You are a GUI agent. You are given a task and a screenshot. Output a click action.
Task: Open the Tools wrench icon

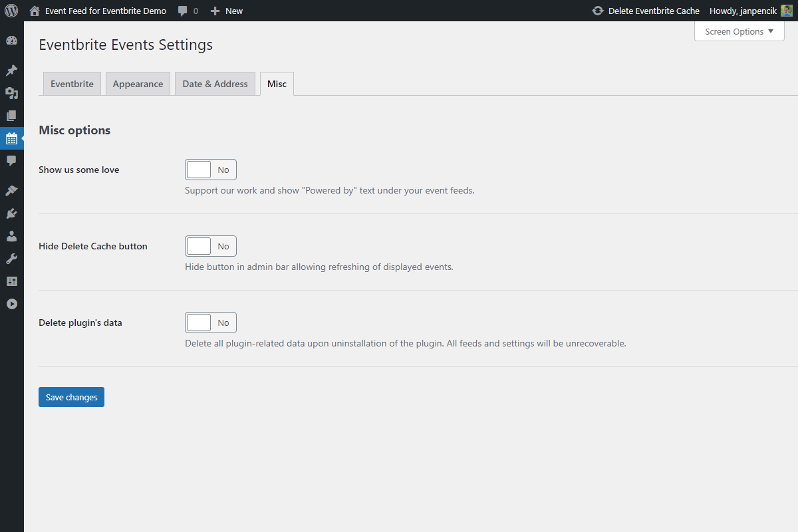11,259
